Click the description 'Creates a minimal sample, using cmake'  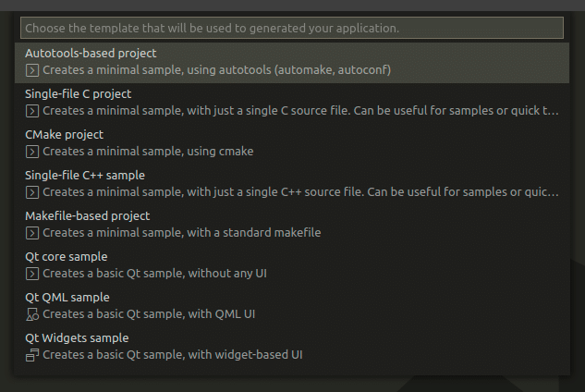pyautogui.click(x=148, y=152)
